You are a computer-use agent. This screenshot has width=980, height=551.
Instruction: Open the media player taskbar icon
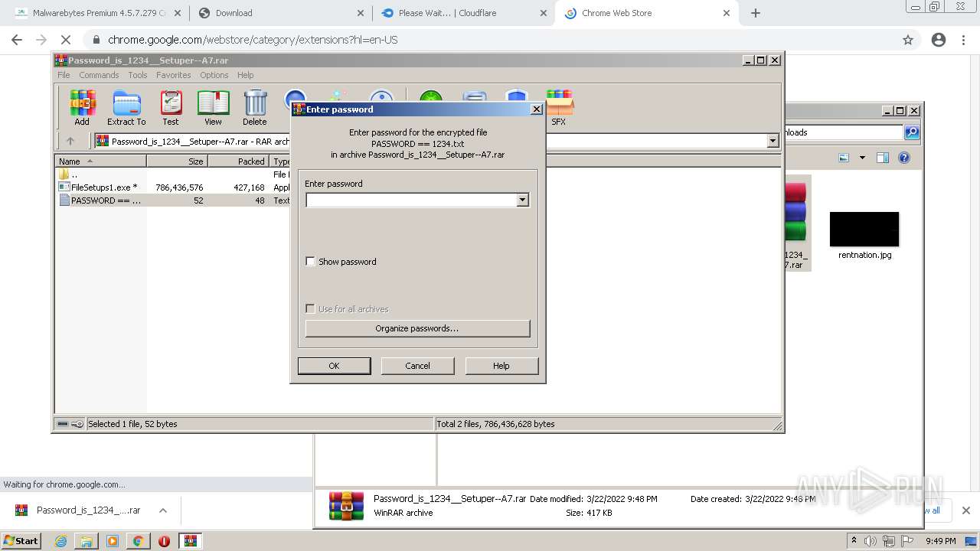pos(113,541)
